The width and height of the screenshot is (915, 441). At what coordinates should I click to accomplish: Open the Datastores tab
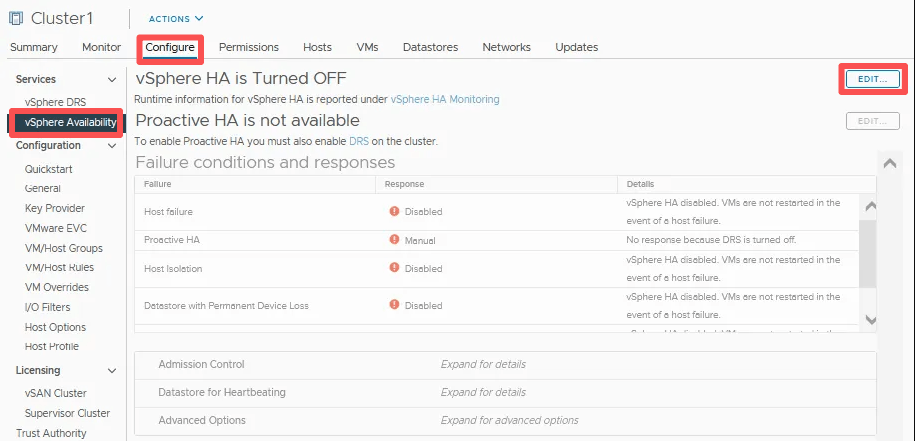point(431,47)
